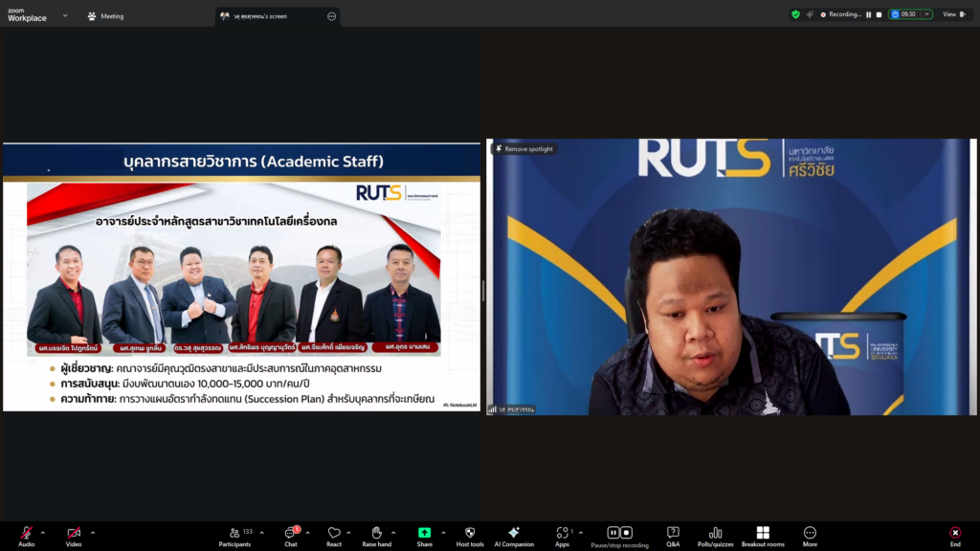Expand the Audio options arrow

[43, 533]
